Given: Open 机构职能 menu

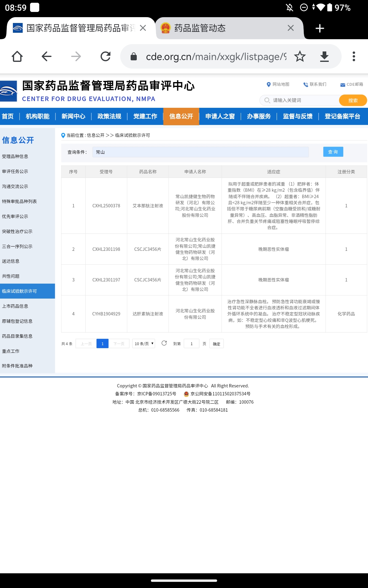Looking at the screenshot, I should tap(37, 116).
